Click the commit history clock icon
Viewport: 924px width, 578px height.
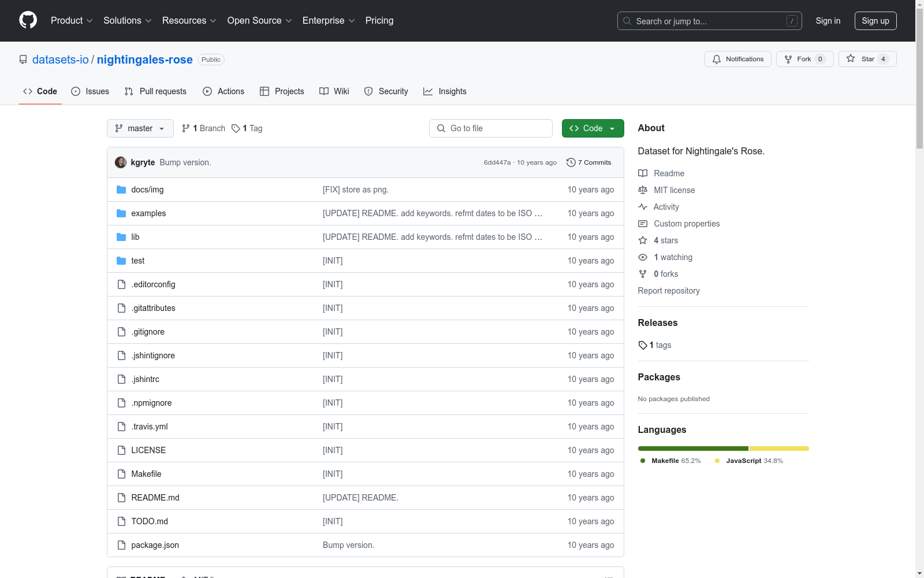pyautogui.click(x=571, y=162)
